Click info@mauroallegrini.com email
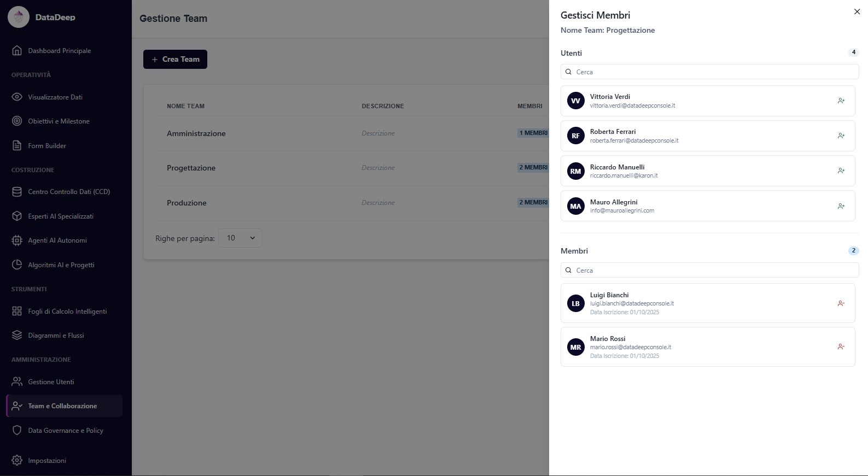868x476 pixels. [x=622, y=210]
